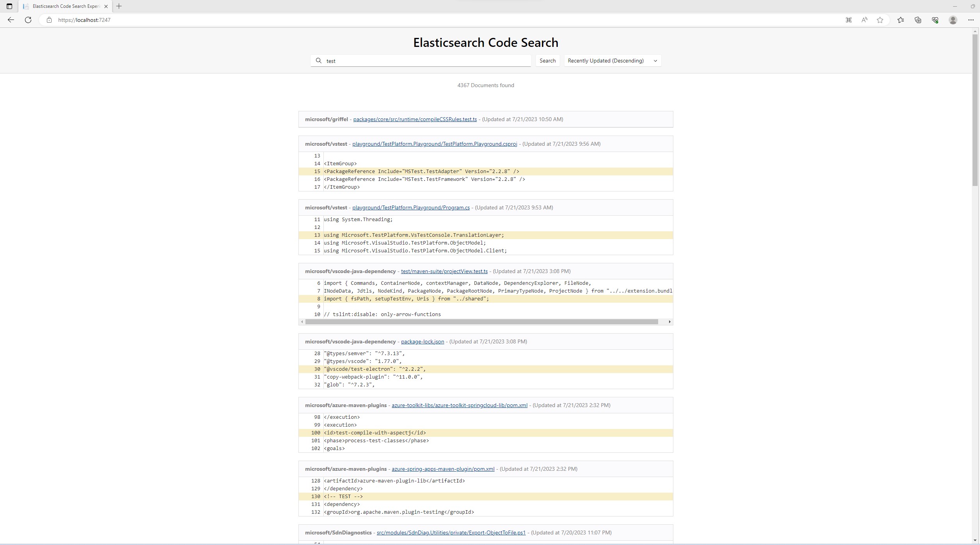Click the 'Elasticsearch Code Search' page heading
Viewport: 980px width, 545px height.
pyautogui.click(x=486, y=43)
